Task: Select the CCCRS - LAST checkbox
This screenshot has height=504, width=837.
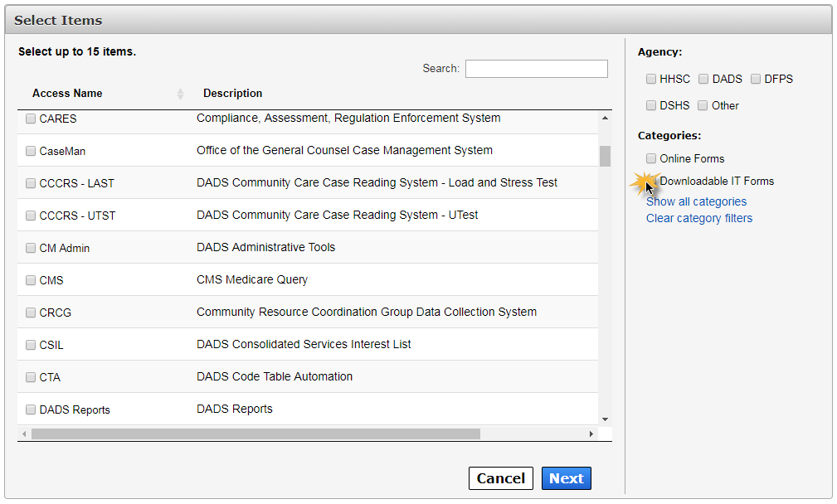Action: click(x=31, y=183)
